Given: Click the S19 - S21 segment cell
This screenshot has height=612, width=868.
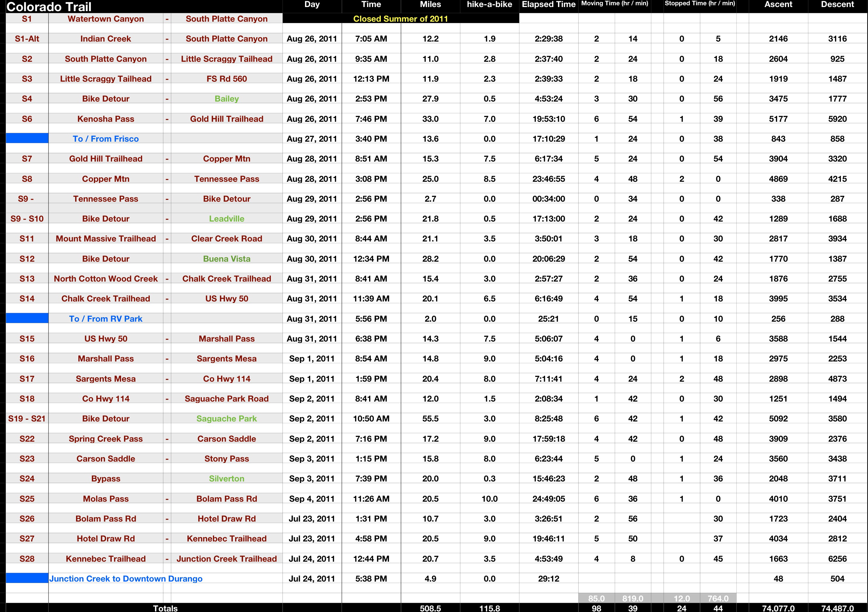Looking at the screenshot, I should coord(27,419).
